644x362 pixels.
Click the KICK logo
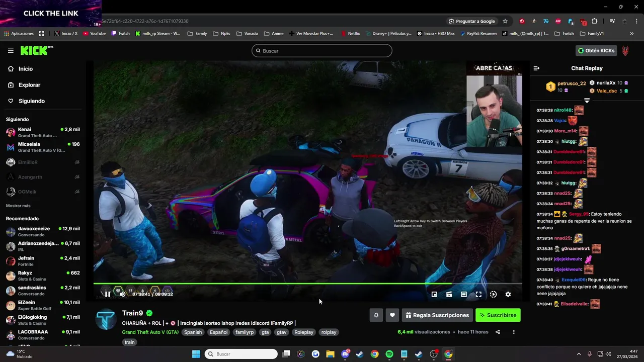(36, 50)
